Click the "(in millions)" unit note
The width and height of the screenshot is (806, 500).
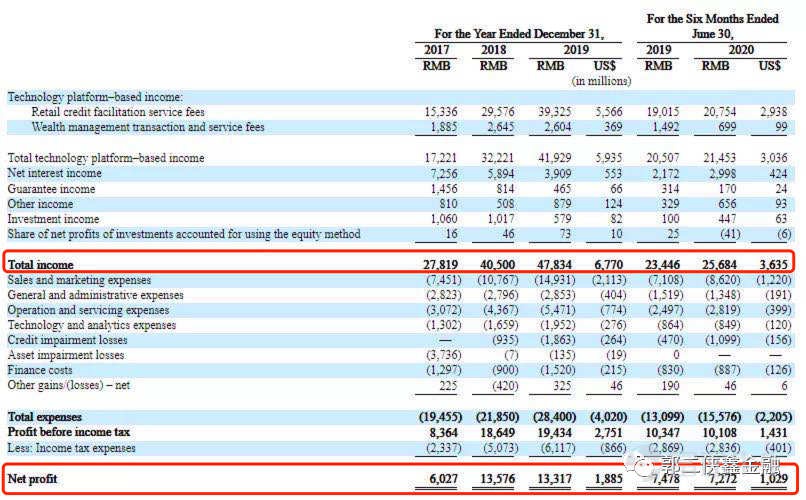[x=599, y=80]
